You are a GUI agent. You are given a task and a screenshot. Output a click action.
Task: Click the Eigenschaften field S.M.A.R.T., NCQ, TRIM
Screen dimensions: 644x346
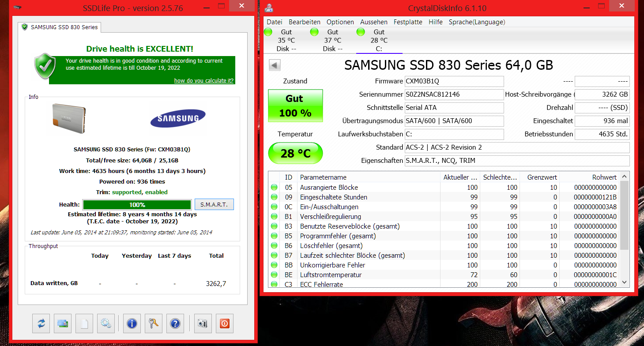click(517, 161)
